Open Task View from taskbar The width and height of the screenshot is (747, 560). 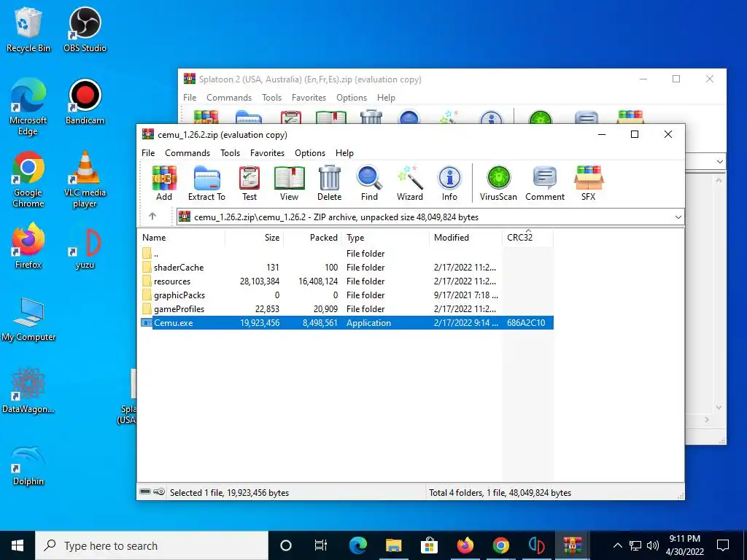(321, 545)
